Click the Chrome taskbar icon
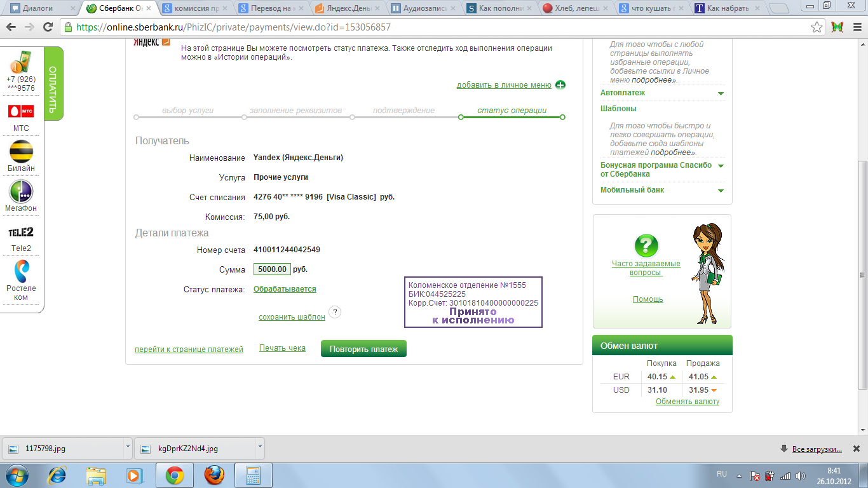The image size is (868, 488). point(175,475)
